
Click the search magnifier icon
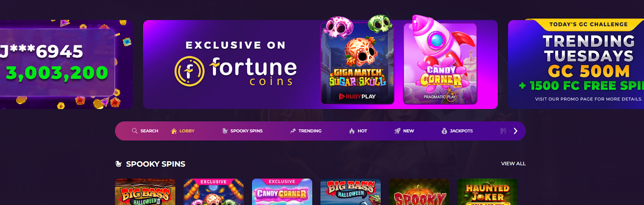click(134, 131)
